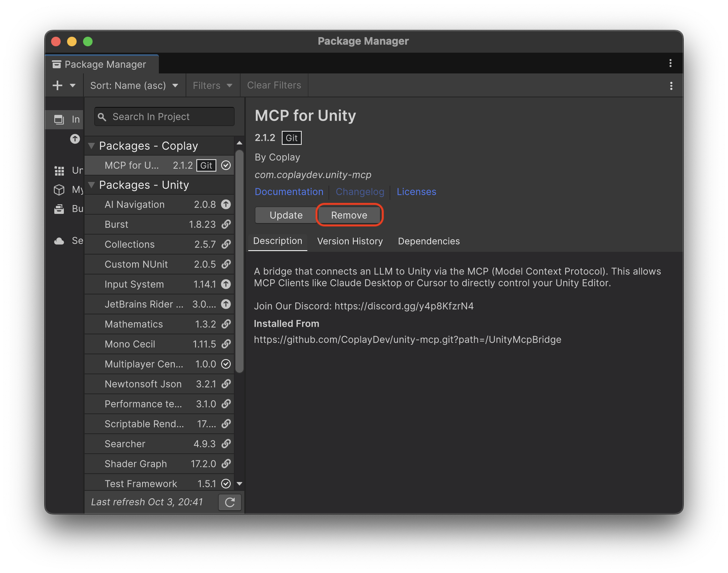Image resolution: width=728 pixels, height=573 pixels.
Task: Open the Services cloud icon
Action: [59, 241]
